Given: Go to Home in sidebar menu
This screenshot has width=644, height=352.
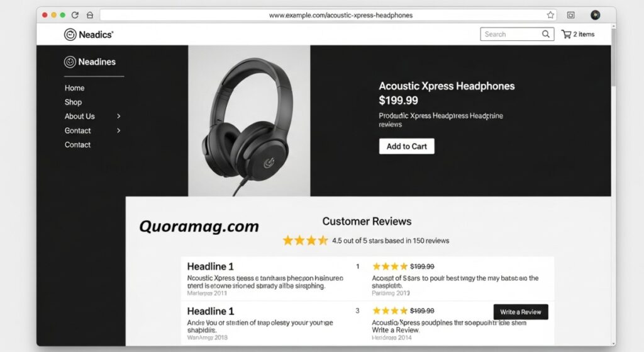Looking at the screenshot, I should (74, 88).
